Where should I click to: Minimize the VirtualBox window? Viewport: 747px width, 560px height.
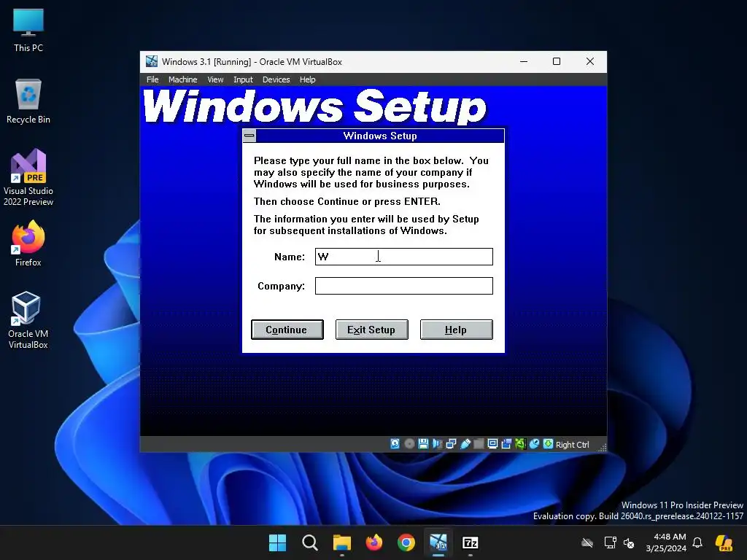(x=524, y=61)
